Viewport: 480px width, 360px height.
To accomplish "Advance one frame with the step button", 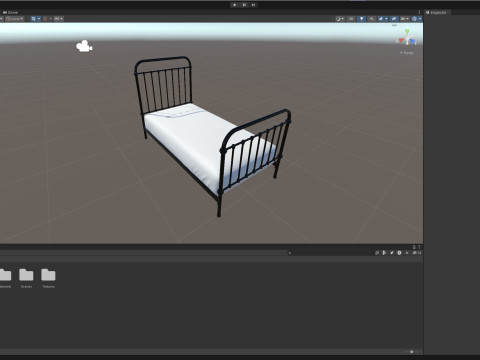I will click(x=253, y=5).
